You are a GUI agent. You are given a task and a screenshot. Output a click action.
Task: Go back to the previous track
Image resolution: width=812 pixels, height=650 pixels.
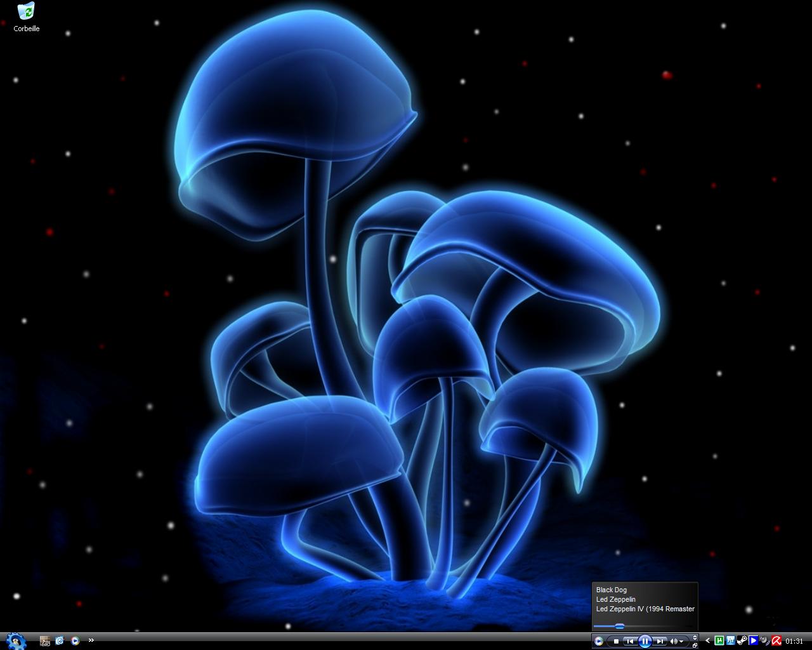coord(630,641)
